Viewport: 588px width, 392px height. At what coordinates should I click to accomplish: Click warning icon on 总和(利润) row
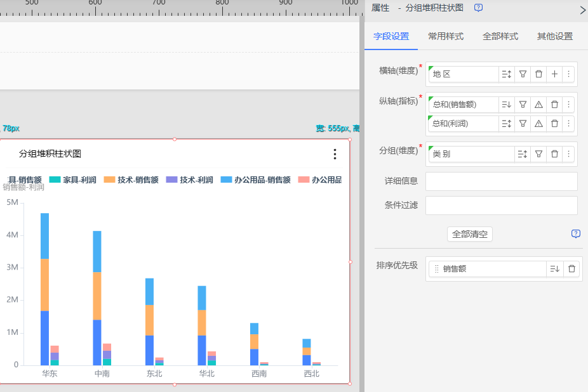coord(538,124)
